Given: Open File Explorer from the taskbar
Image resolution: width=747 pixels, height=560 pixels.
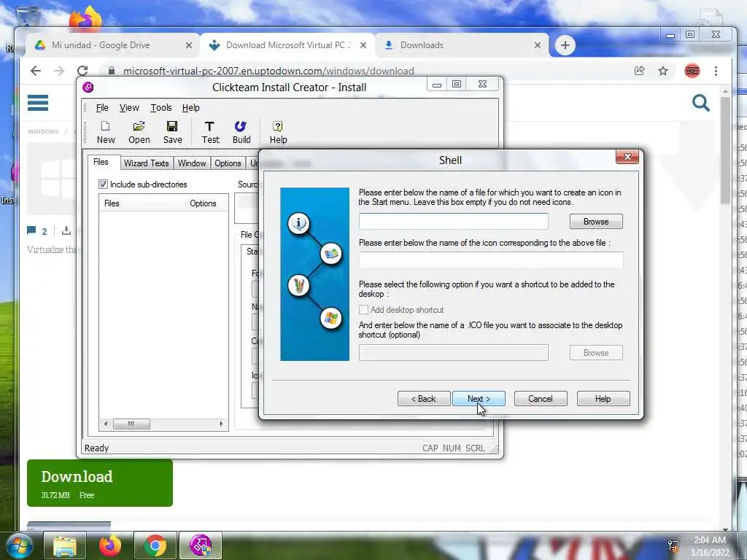Looking at the screenshot, I should (65, 545).
